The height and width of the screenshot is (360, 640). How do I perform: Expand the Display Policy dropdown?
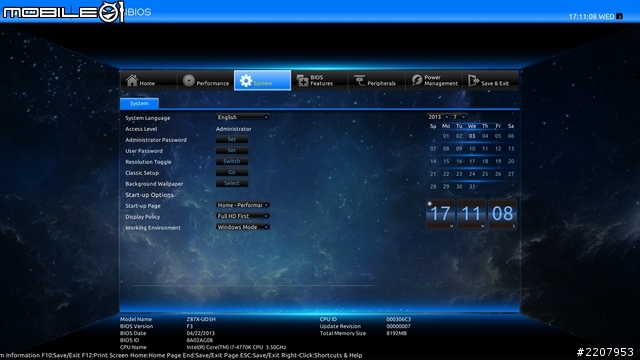pyautogui.click(x=243, y=216)
